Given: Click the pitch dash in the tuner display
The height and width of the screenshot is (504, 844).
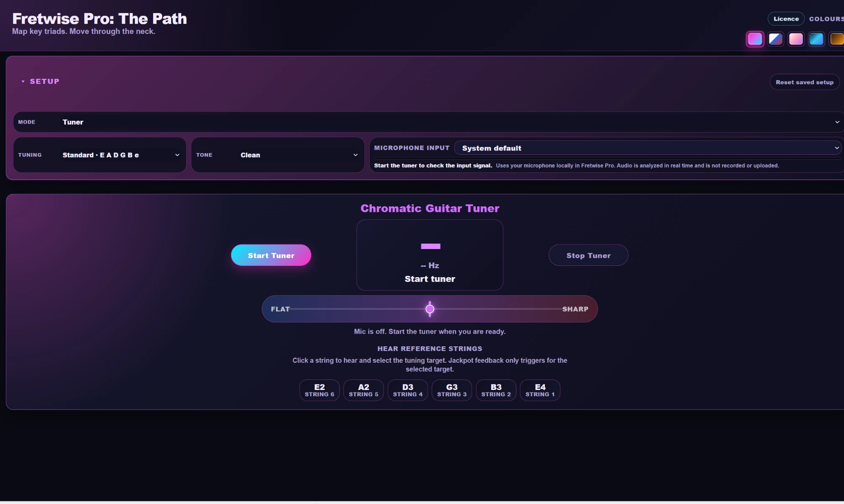Looking at the screenshot, I should (x=430, y=246).
